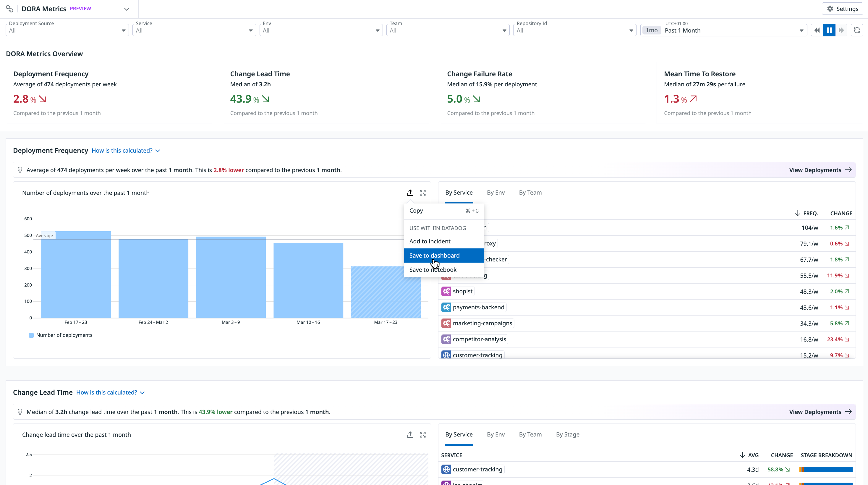Screen dimensions: 868x485
Task: Open the Settings gear button
Action: [842, 9]
